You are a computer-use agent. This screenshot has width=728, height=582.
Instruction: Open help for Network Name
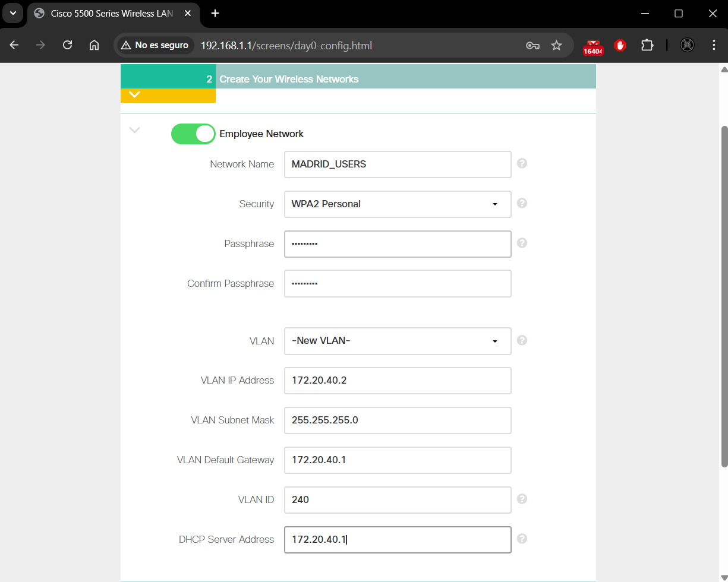pos(522,163)
